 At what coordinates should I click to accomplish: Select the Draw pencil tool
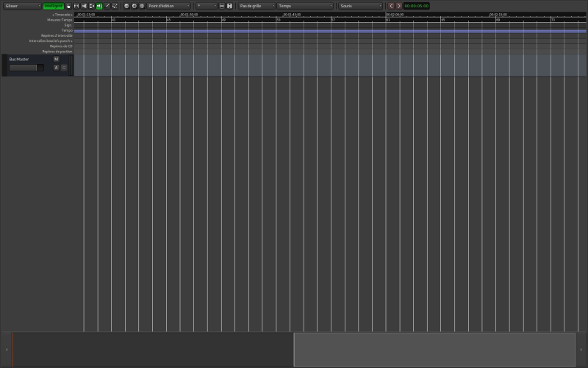coord(107,6)
